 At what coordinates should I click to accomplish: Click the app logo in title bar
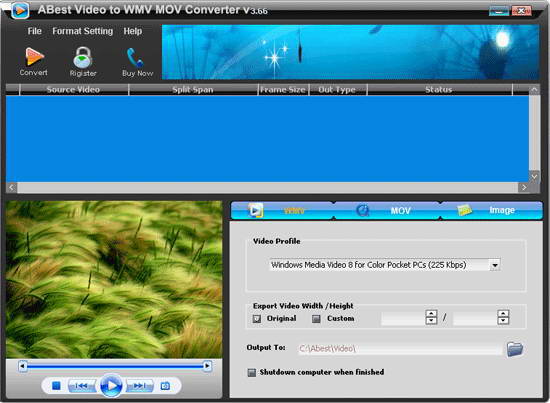[x=20, y=10]
